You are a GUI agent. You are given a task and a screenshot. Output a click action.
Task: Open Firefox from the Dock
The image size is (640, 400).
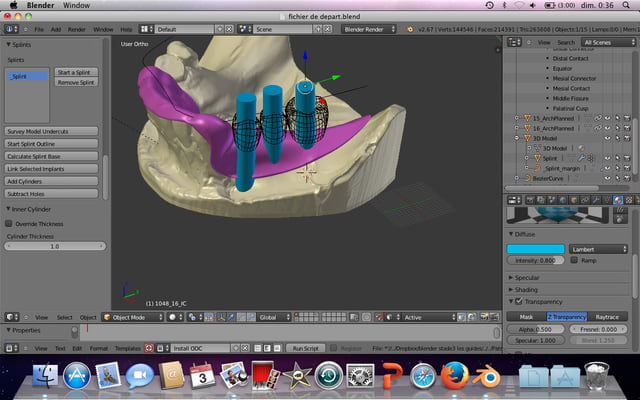(x=453, y=377)
